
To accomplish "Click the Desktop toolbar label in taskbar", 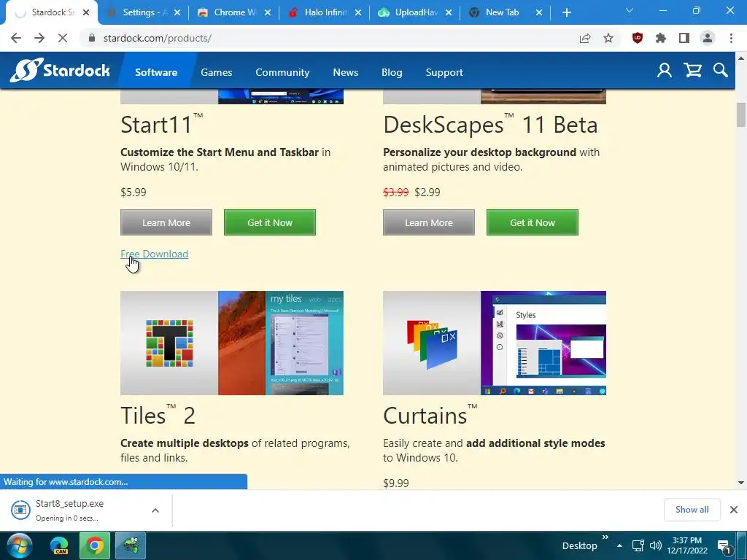I will pyautogui.click(x=579, y=546).
